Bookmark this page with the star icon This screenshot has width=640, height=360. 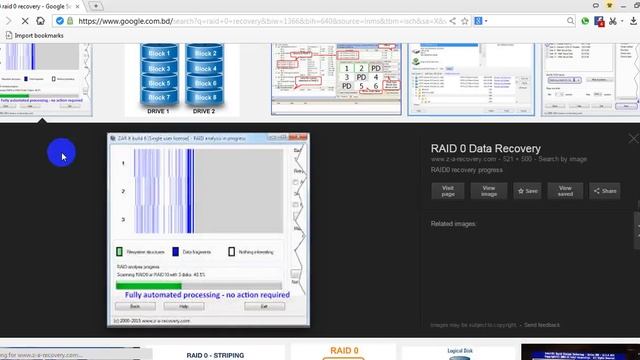point(464,21)
